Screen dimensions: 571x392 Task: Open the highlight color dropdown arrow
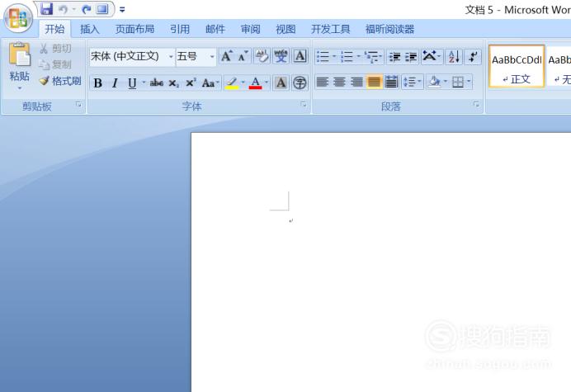click(x=243, y=83)
